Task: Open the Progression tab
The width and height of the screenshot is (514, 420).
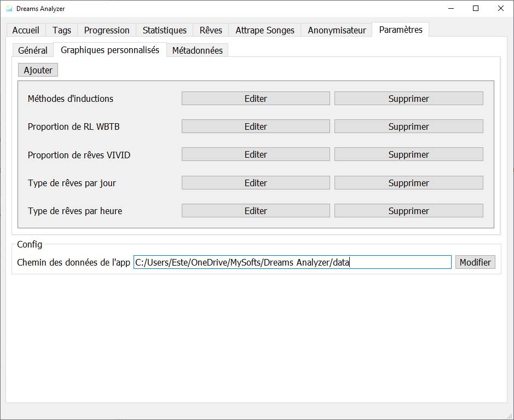Action: [107, 30]
